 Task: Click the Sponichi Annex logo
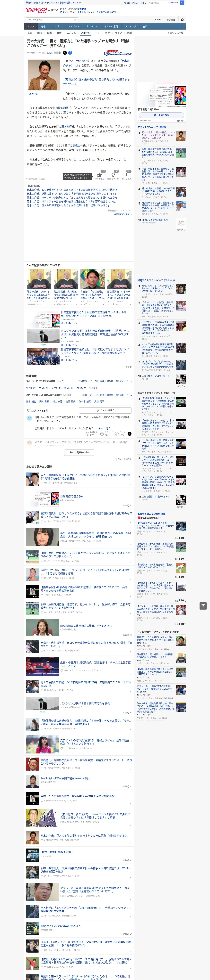(117, 53)
